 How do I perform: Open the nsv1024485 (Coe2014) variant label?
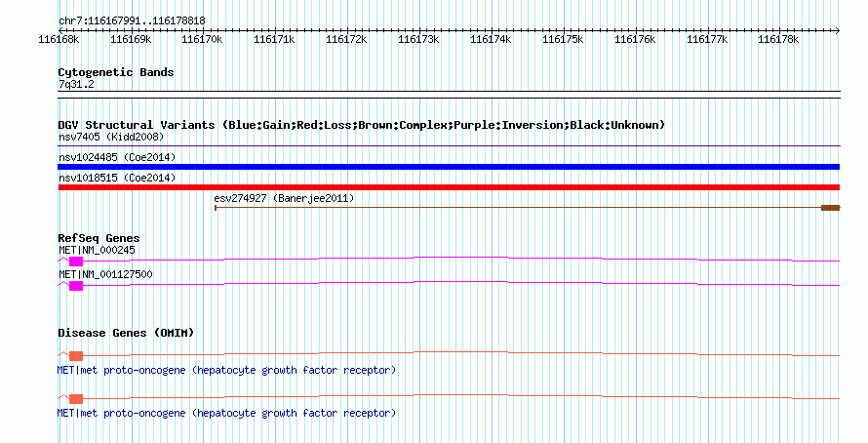tap(117, 157)
